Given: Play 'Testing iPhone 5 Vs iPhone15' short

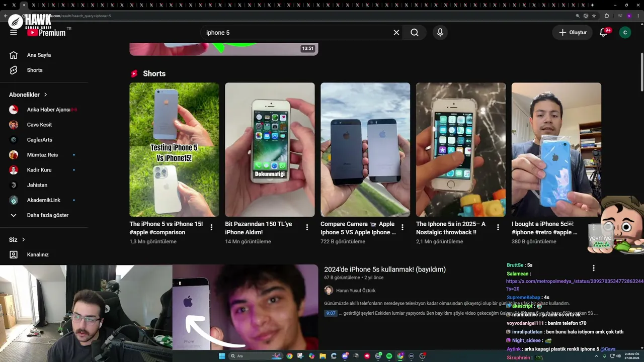Looking at the screenshot, I should [174, 150].
